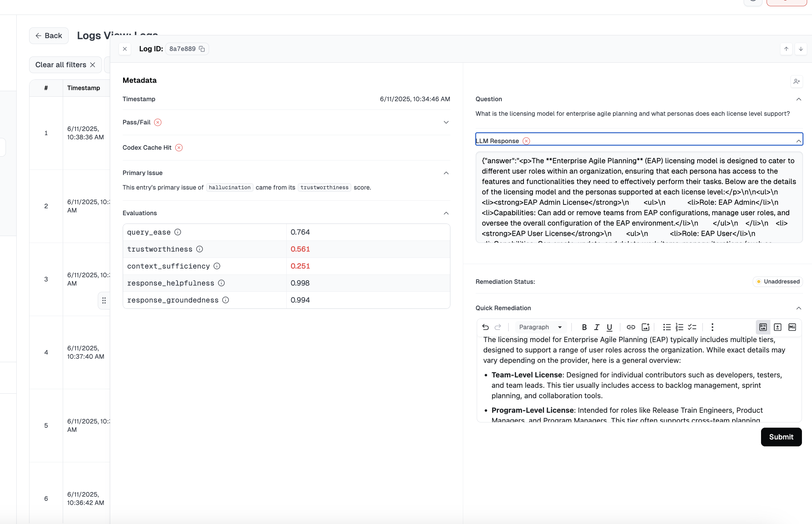Redo the editor change
The image size is (812, 524).
(498, 327)
